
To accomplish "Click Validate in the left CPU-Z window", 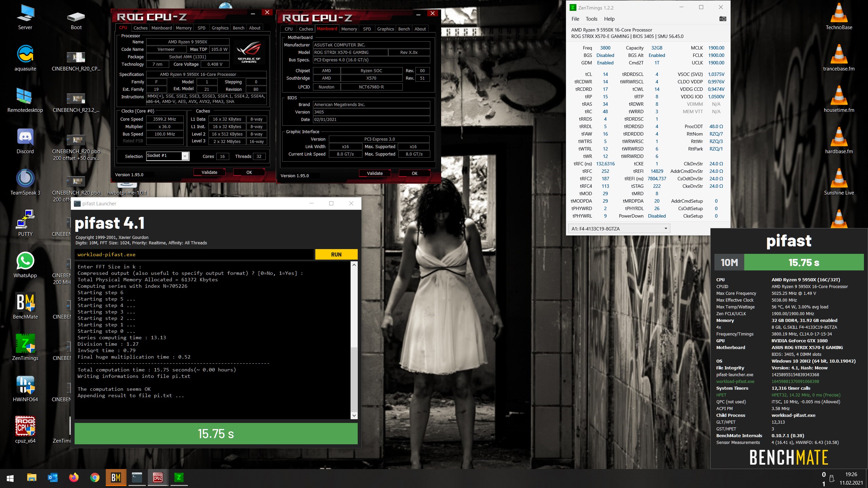I will point(210,172).
